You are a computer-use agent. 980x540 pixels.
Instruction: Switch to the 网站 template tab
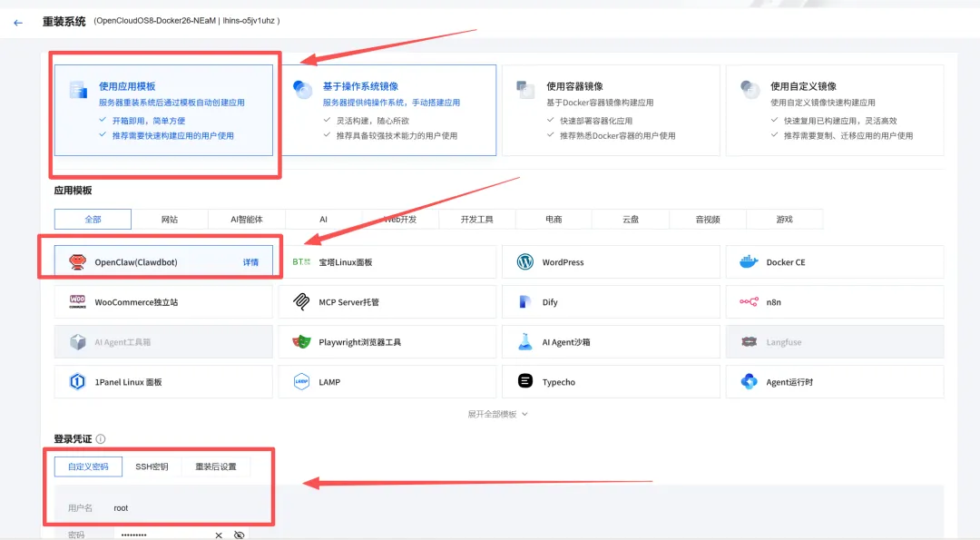pyautogui.click(x=170, y=220)
